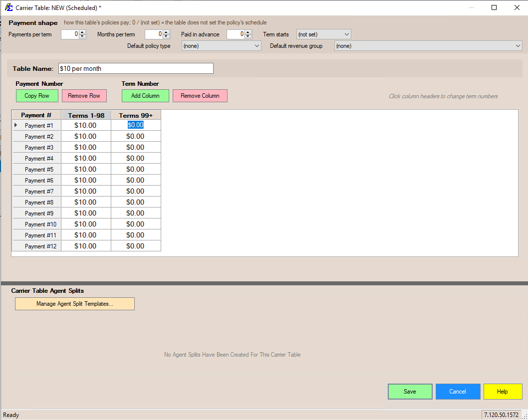Click the Remove Column button
Viewport: 528px width, 420px height.
(200, 96)
